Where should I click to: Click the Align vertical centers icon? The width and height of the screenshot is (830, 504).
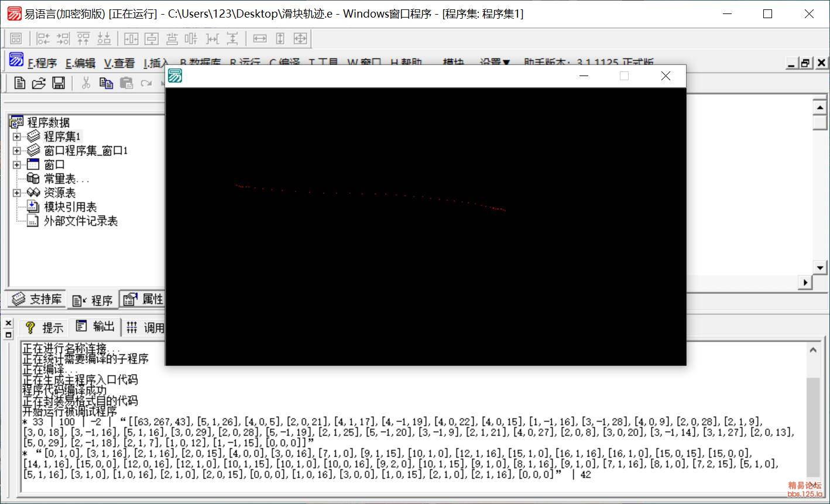coord(172,39)
